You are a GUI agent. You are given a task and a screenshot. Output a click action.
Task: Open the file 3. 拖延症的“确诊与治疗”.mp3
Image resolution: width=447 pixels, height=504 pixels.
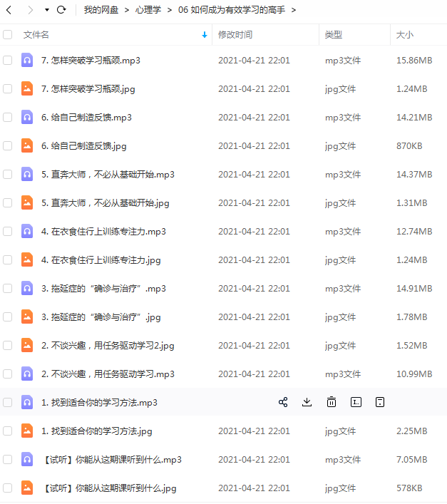(103, 289)
